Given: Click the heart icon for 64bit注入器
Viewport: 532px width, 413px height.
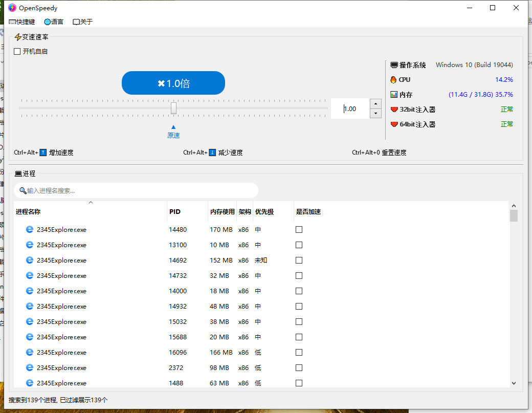Looking at the screenshot, I should (x=394, y=124).
